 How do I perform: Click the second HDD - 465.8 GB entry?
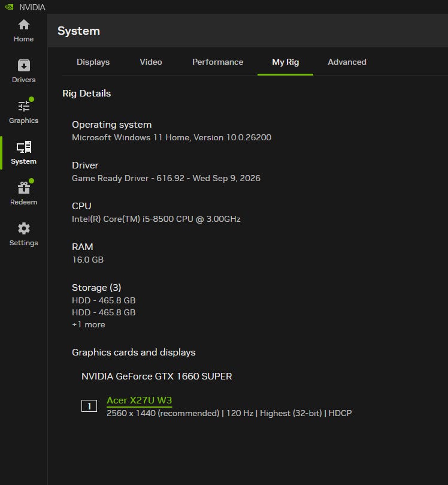pos(104,312)
